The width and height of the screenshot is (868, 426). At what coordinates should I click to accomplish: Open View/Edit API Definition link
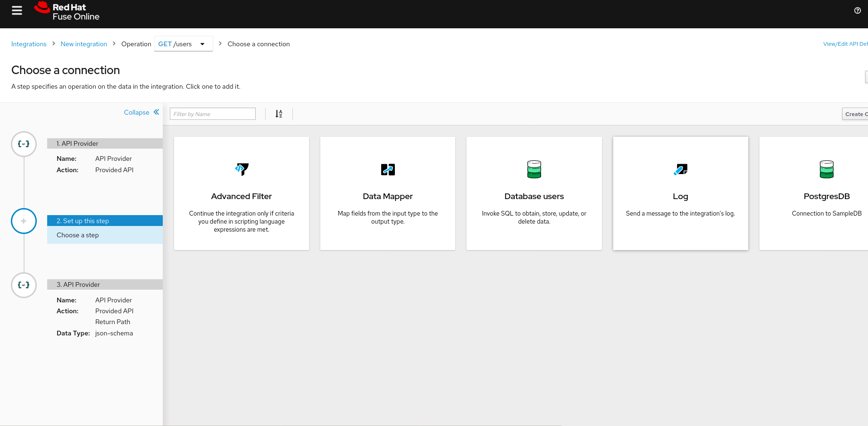point(845,44)
